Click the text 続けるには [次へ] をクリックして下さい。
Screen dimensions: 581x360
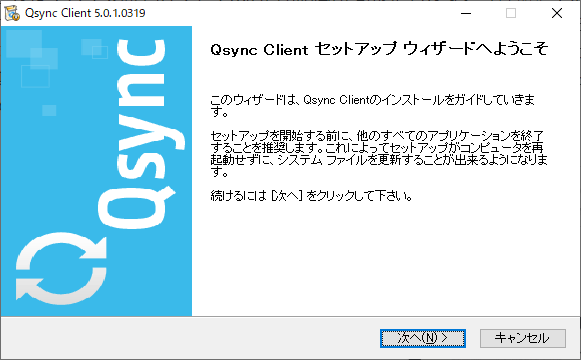(x=311, y=196)
